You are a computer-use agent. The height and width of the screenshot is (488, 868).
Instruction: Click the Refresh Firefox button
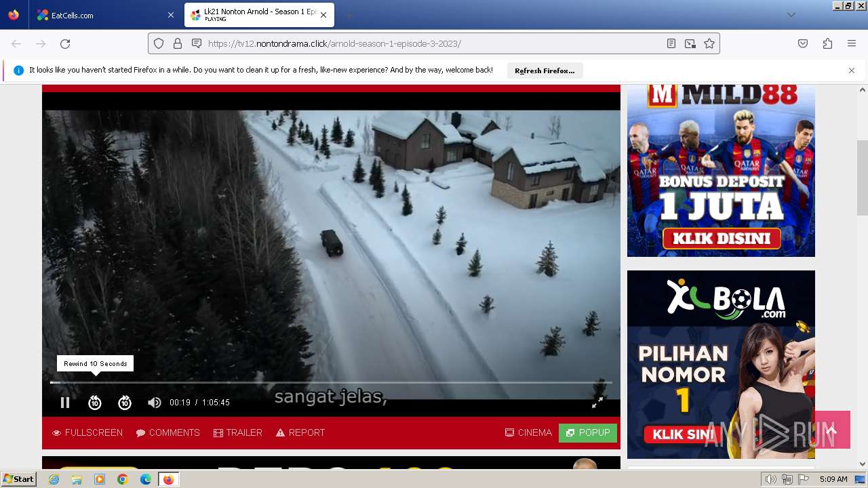pyautogui.click(x=545, y=70)
